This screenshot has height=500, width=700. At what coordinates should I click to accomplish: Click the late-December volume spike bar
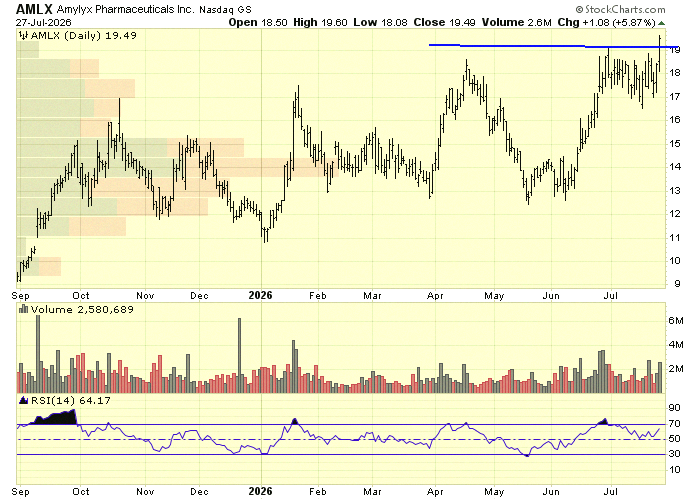pyautogui.click(x=239, y=355)
